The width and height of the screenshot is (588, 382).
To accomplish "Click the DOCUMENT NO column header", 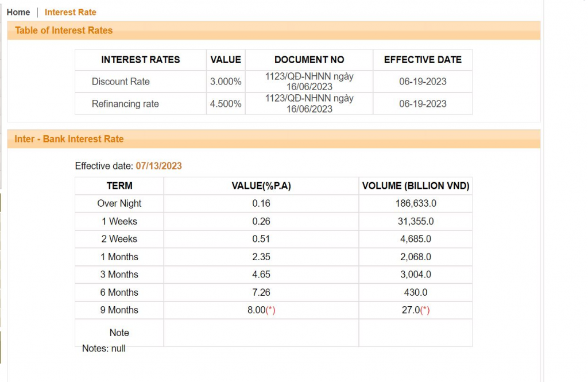I will pyautogui.click(x=309, y=60).
